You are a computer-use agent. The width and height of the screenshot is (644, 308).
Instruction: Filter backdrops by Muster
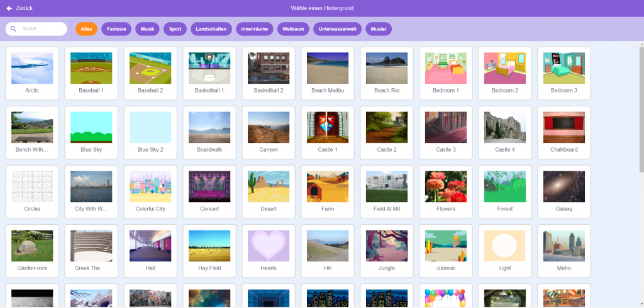point(379,29)
